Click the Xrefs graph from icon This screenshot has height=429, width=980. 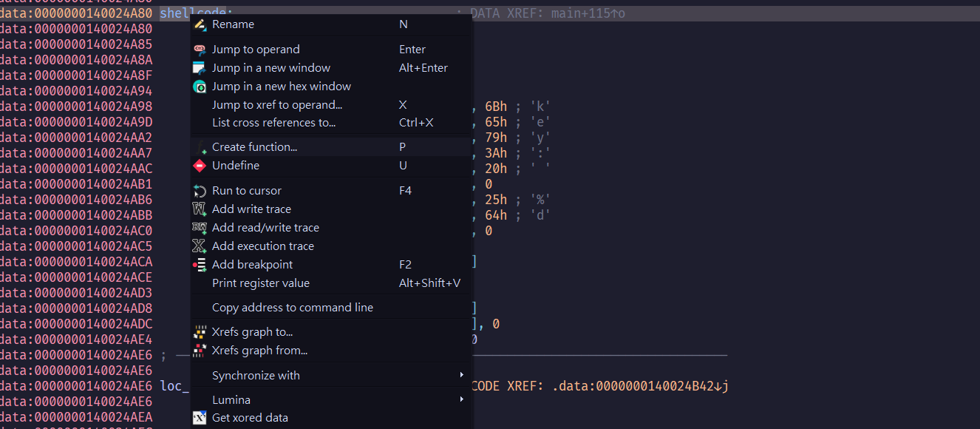200,351
